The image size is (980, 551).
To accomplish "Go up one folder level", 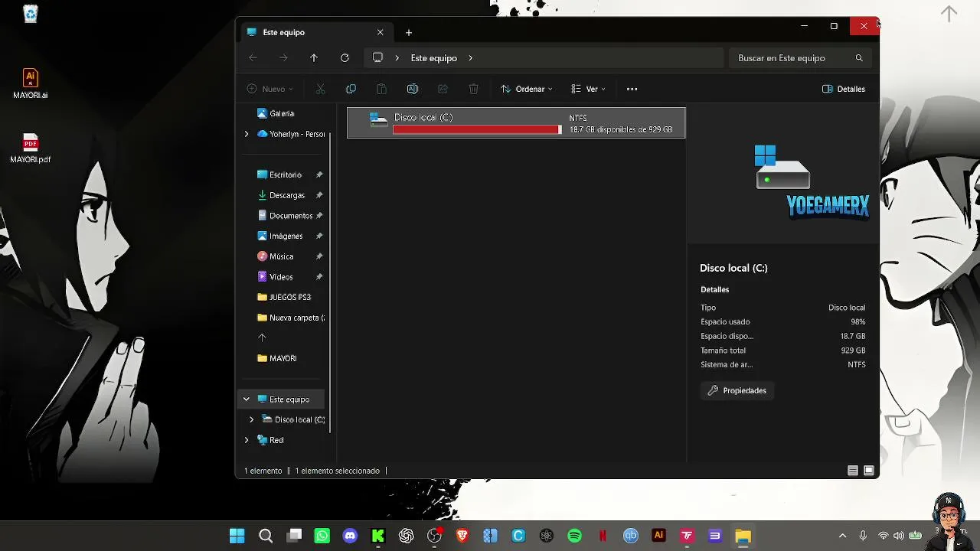I will pyautogui.click(x=314, y=58).
